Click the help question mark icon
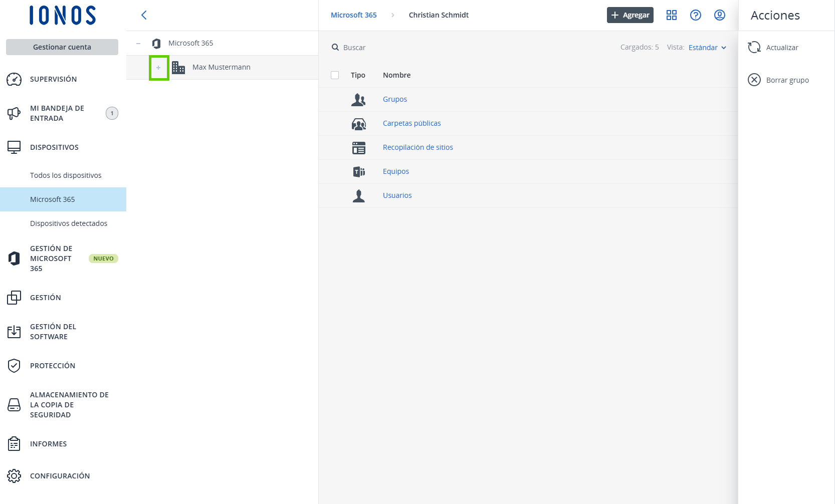Screen dimensions: 835x504 coord(695,15)
